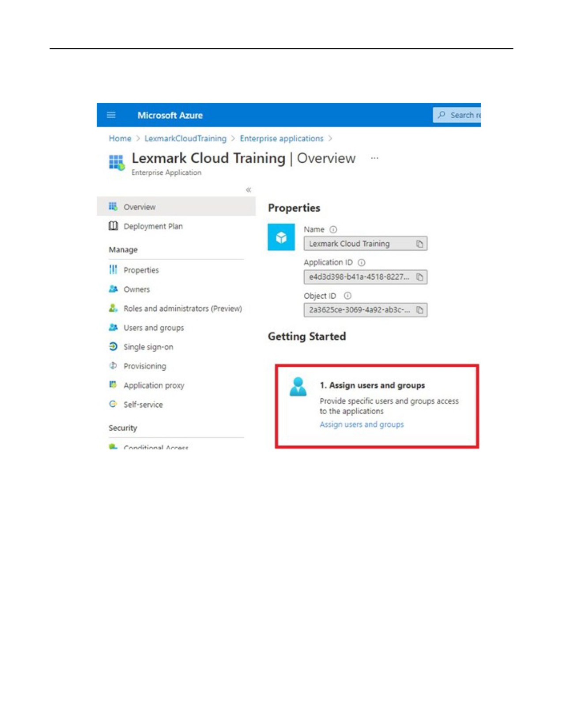Copy the Object ID value
The image size is (563, 728).
click(419, 310)
